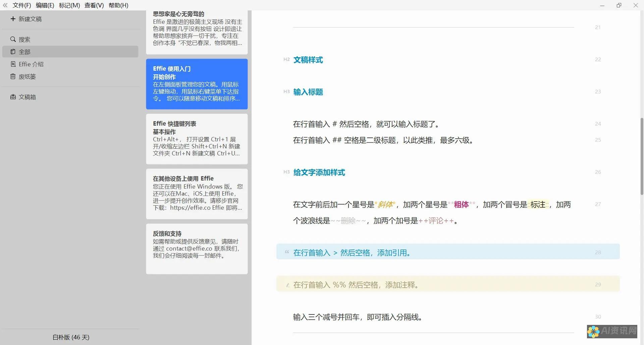Click the 全部 documents icon
The height and width of the screenshot is (345, 644).
point(13,52)
